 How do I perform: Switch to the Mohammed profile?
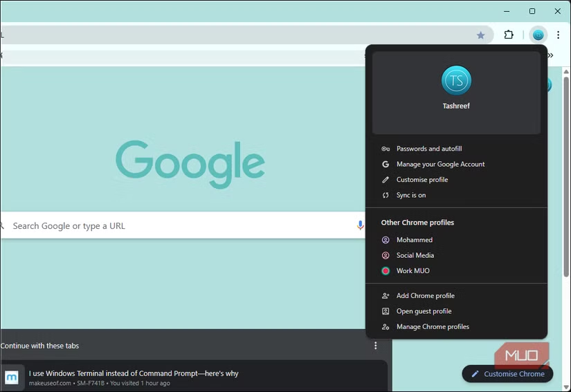(414, 240)
